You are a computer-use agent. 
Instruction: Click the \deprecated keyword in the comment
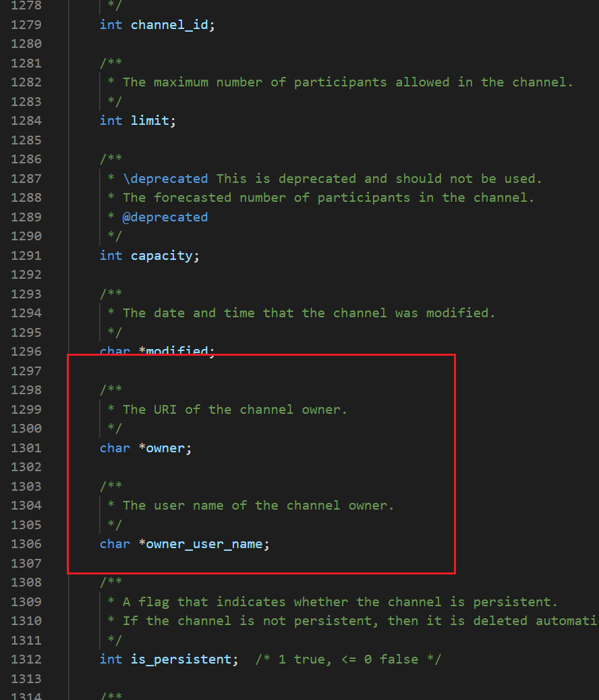167,178
